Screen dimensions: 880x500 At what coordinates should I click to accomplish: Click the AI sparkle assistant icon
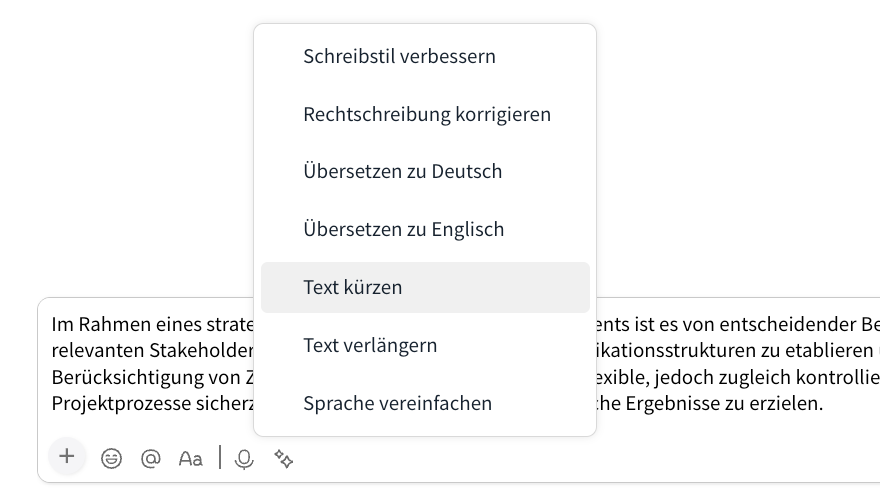pyautogui.click(x=284, y=458)
